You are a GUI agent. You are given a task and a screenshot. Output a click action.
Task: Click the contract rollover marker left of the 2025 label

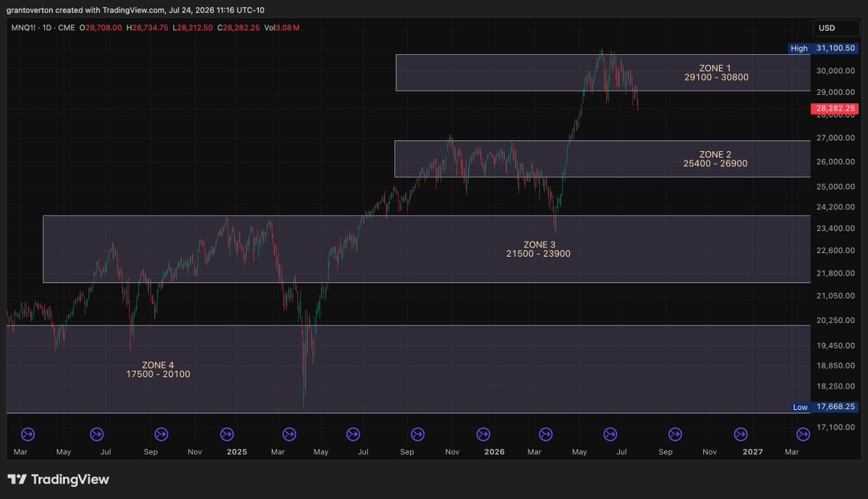[226, 434]
